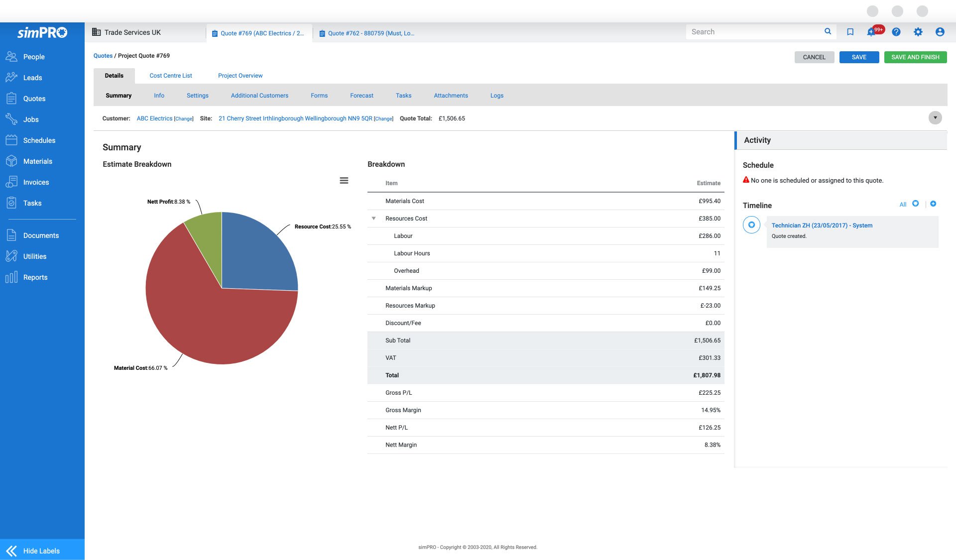
Task: Refresh the Timeline with the circular icon
Action: pyautogui.click(x=916, y=204)
